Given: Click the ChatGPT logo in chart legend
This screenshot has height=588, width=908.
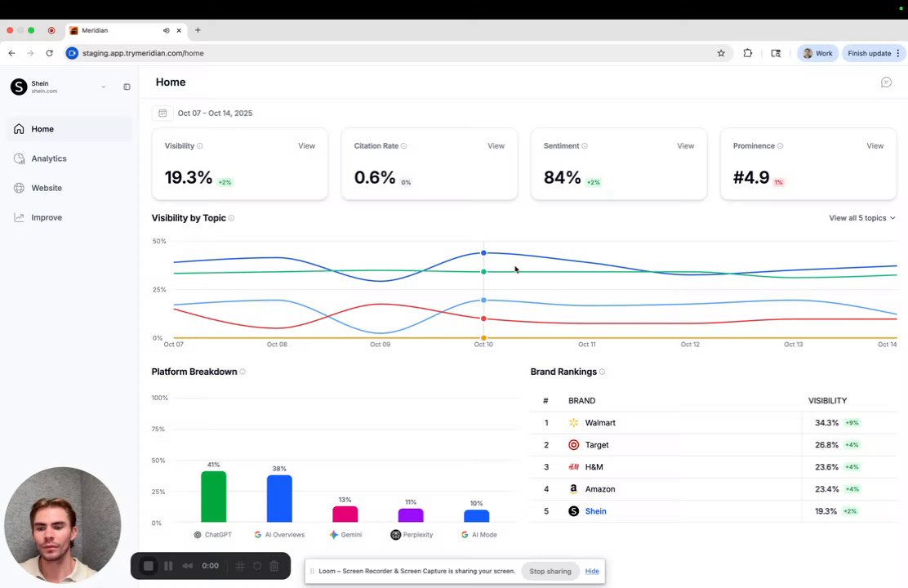Looking at the screenshot, I should pos(198,535).
